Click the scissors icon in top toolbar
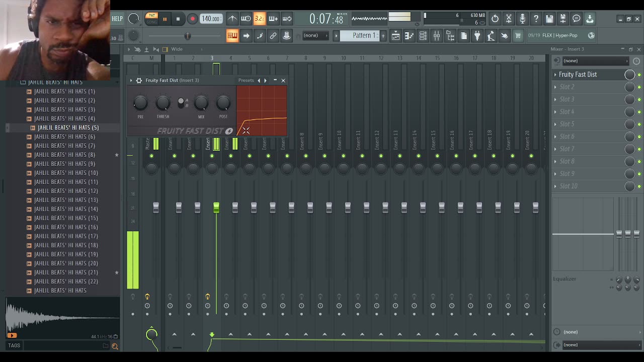Image resolution: width=644 pixels, height=362 pixels. [x=509, y=19]
